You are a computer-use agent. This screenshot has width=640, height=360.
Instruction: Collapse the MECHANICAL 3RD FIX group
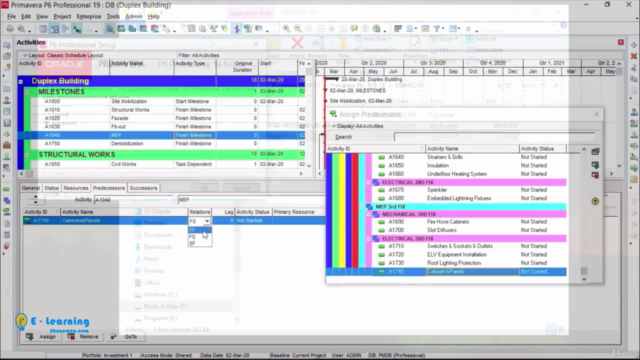[369, 214]
